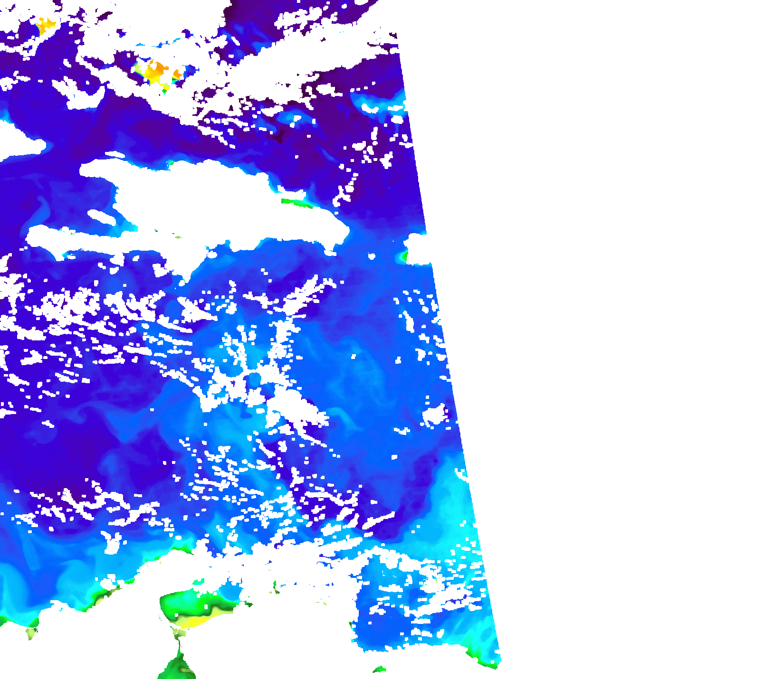The width and height of the screenshot is (784, 679).
Task: Click the small orange patch in top-left corner
Action: [x=46, y=26]
